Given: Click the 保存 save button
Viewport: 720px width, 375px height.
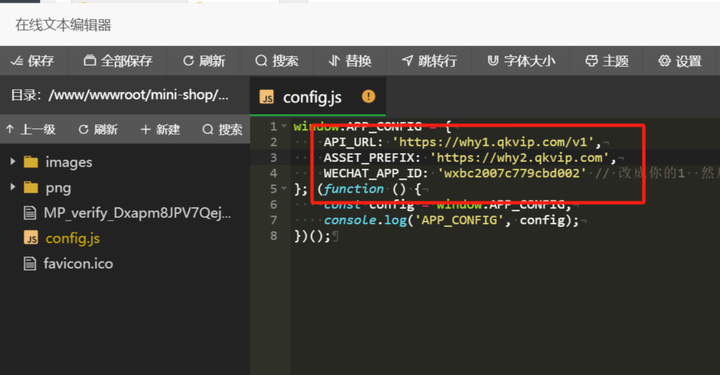Looking at the screenshot, I should tap(33, 61).
